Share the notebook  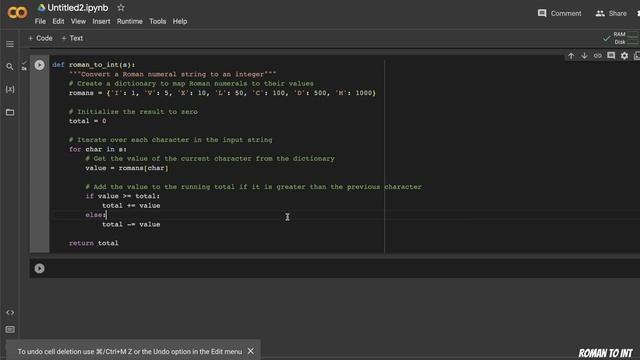[611, 13]
